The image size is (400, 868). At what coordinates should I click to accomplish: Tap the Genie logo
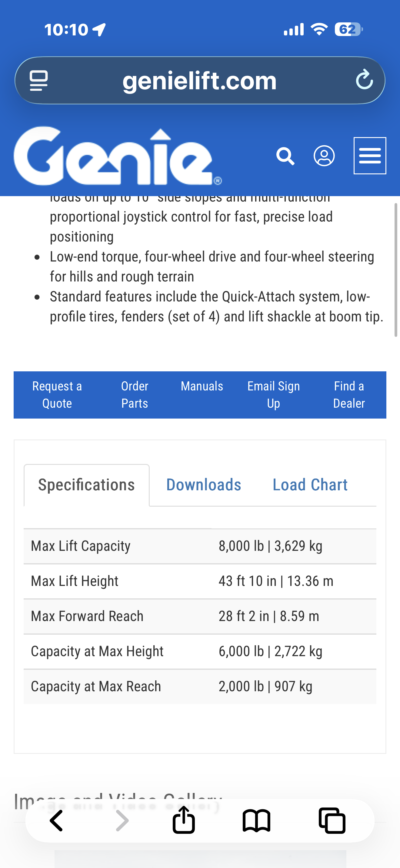click(118, 156)
